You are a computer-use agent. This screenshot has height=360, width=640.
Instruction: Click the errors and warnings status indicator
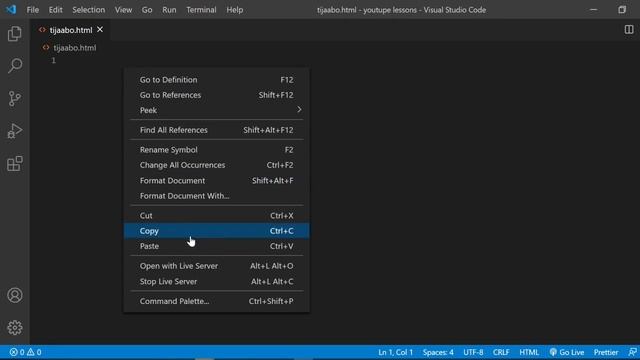[25, 352]
